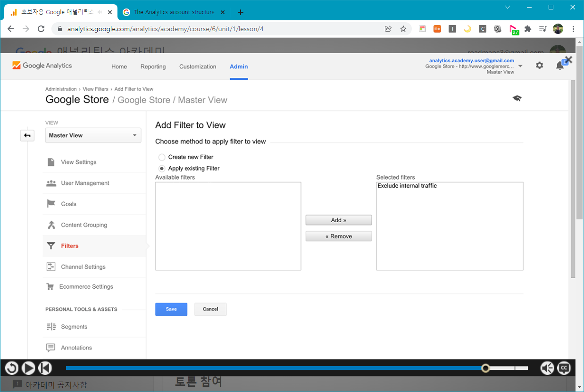Click the View Filters breadcrumb link

pyautogui.click(x=96, y=89)
